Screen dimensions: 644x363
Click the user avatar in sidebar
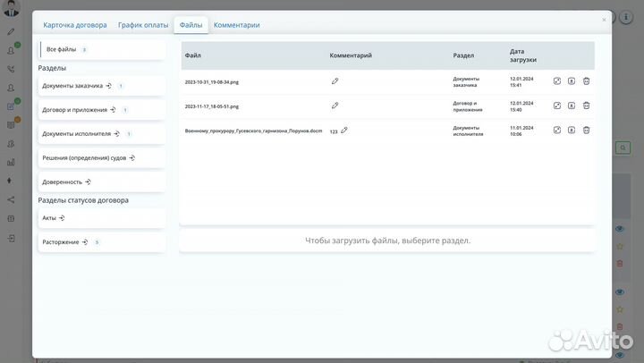pyautogui.click(x=11, y=8)
